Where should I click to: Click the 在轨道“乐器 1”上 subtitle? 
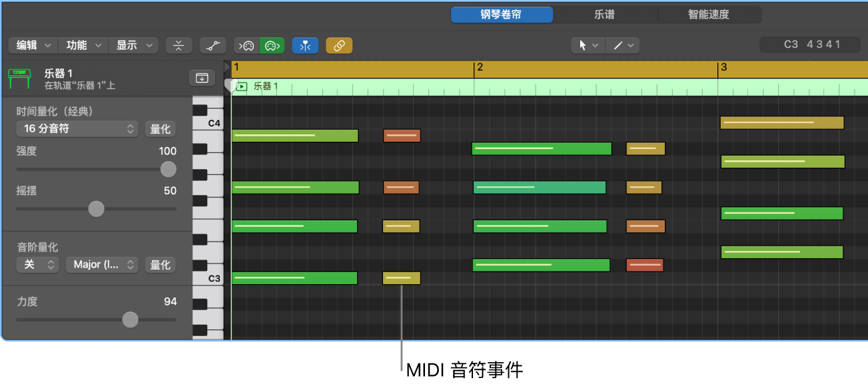(x=80, y=86)
